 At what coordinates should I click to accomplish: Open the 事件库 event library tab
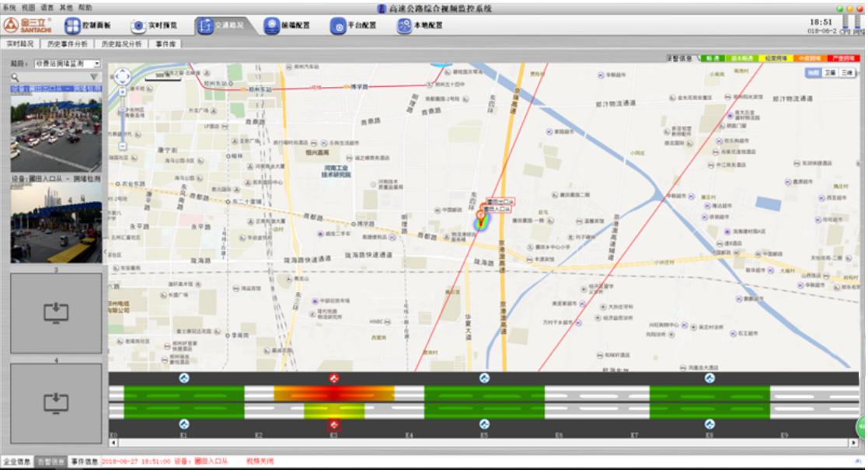pyautogui.click(x=166, y=44)
